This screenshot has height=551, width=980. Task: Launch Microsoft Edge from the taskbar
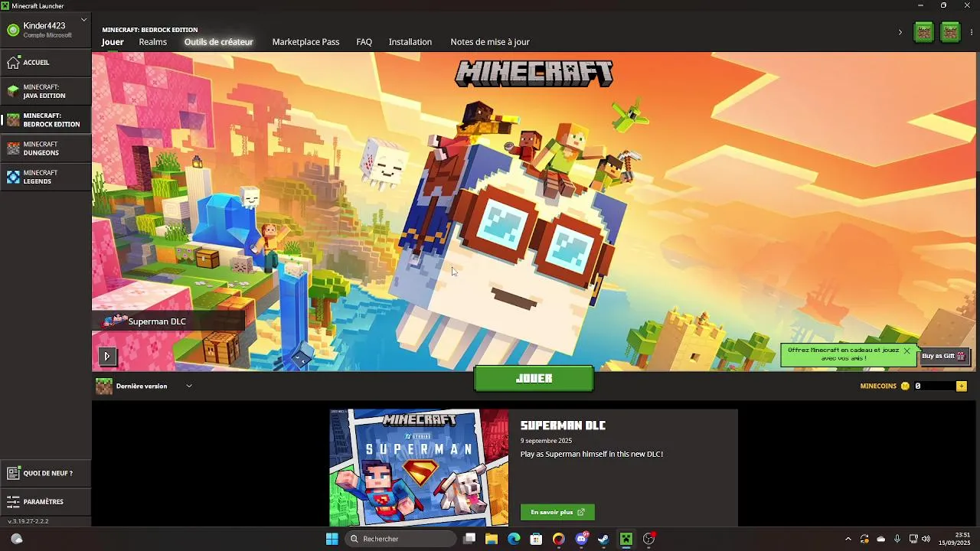(x=514, y=539)
